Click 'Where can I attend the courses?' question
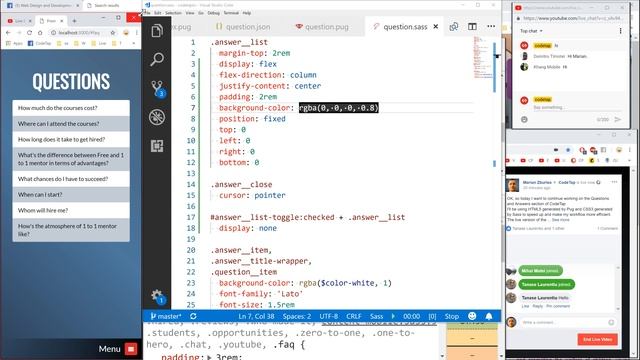The image size is (640, 360). [71, 124]
